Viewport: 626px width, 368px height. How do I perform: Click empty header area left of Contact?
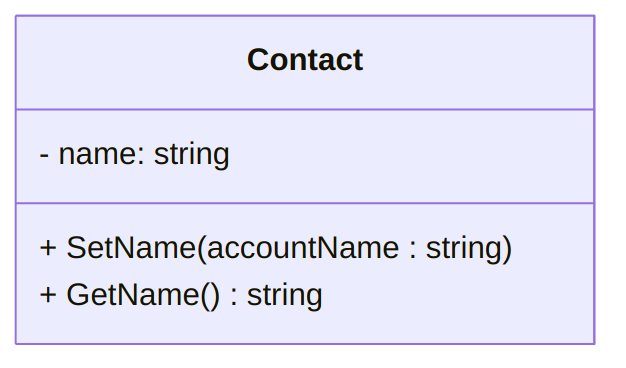[130, 61]
